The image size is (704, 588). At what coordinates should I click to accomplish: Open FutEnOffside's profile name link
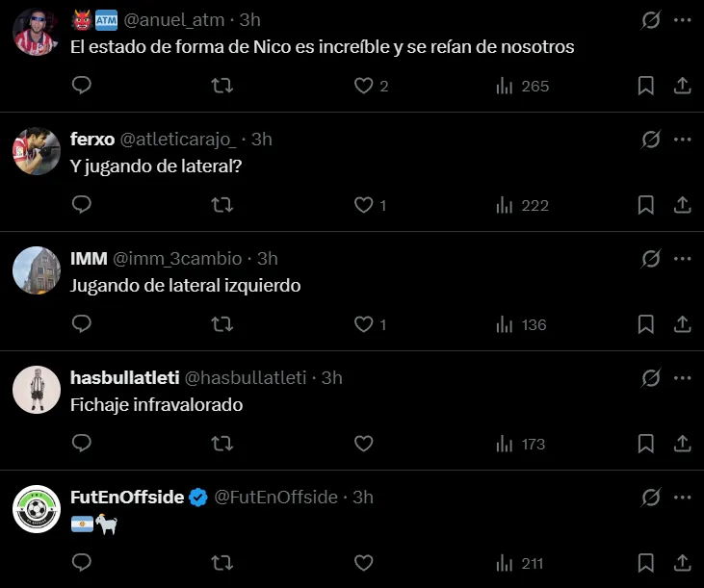click(x=127, y=498)
